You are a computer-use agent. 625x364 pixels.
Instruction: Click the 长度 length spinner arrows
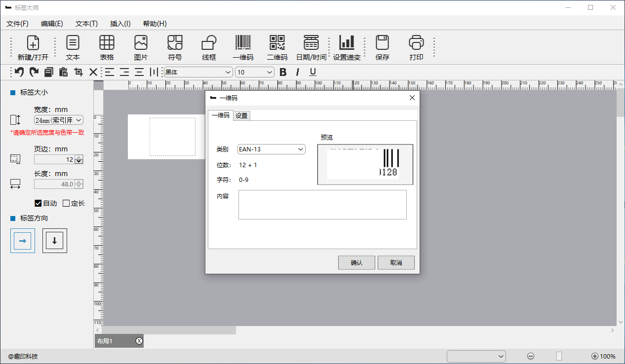(79, 184)
